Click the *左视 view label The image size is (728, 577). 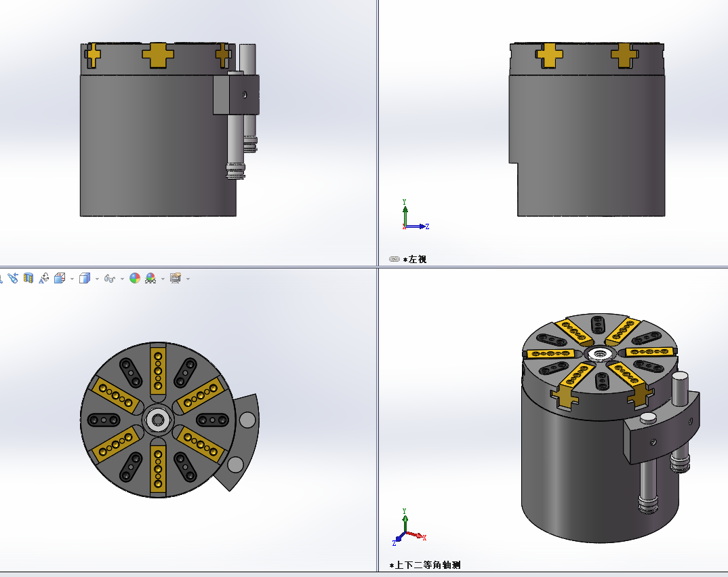click(415, 259)
